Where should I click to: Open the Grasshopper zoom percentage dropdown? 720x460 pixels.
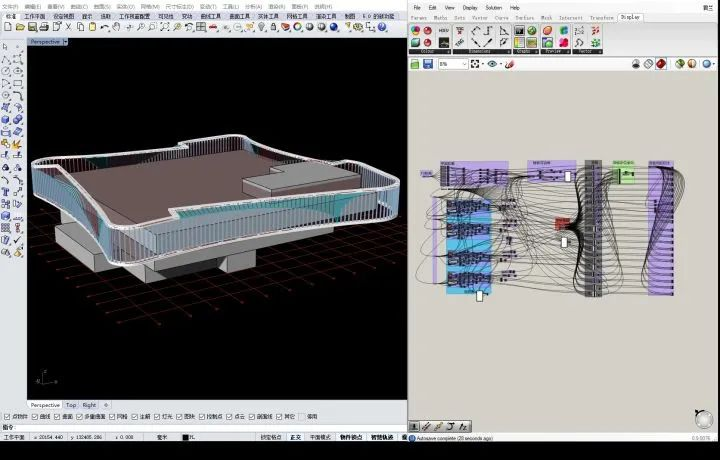coord(465,64)
